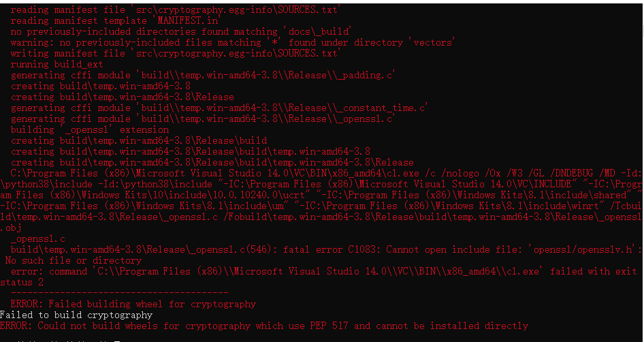Click the 'running build_ext' output line
Screen dimensions: 644x342
[x=57, y=65]
